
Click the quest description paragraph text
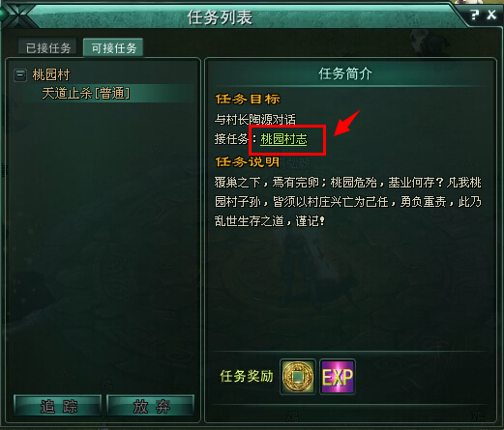click(x=348, y=202)
